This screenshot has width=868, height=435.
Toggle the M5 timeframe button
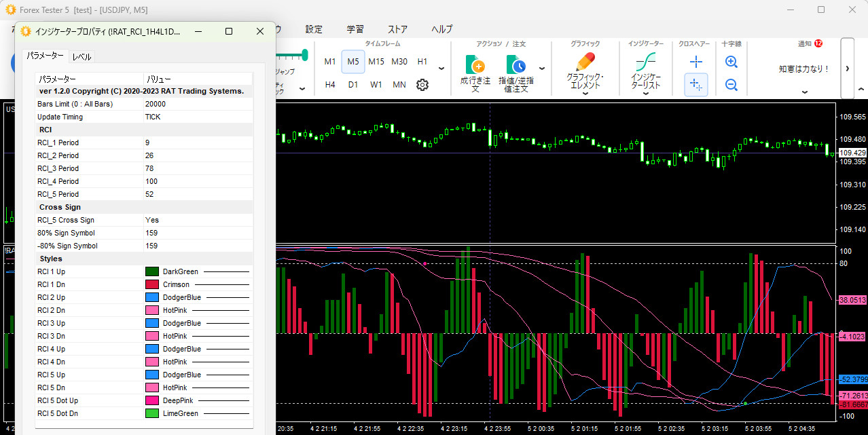(353, 62)
